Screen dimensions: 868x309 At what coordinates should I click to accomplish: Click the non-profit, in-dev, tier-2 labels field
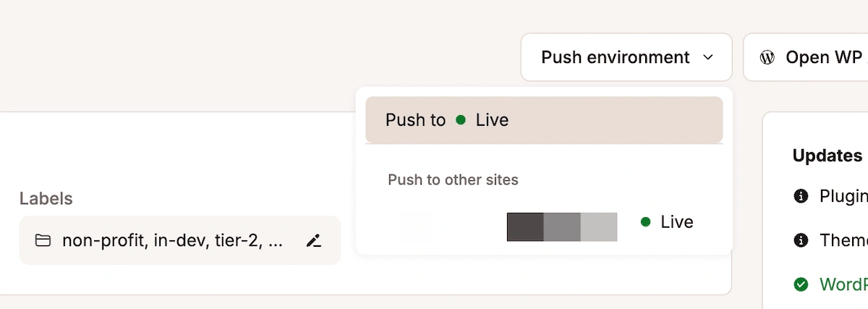[172, 241]
